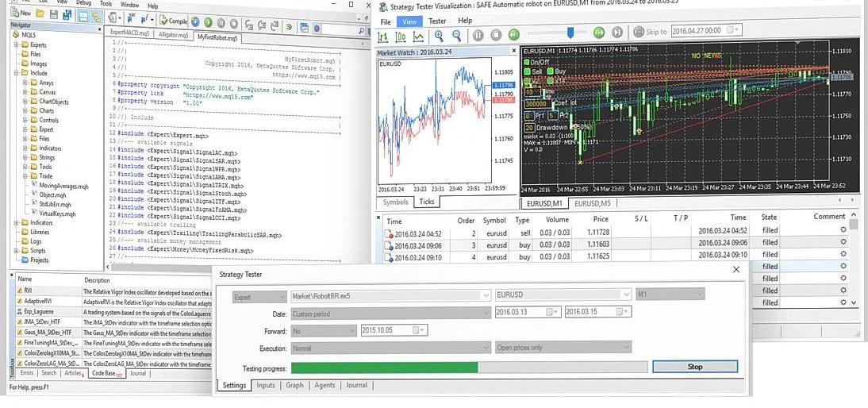The height and width of the screenshot is (408, 868).
Task: Click the gray skip-forward tester button
Action: [x=617, y=32]
